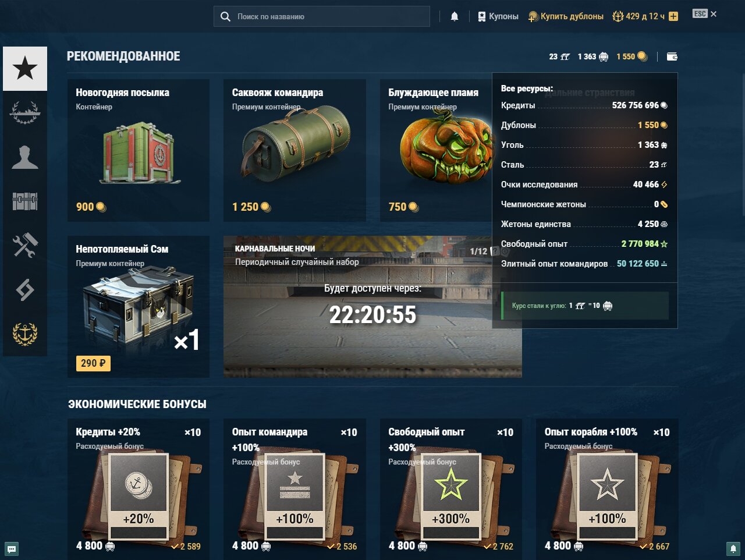This screenshot has width=745, height=560.
Task: Click the Поиск по названию search field
Action: click(x=322, y=16)
